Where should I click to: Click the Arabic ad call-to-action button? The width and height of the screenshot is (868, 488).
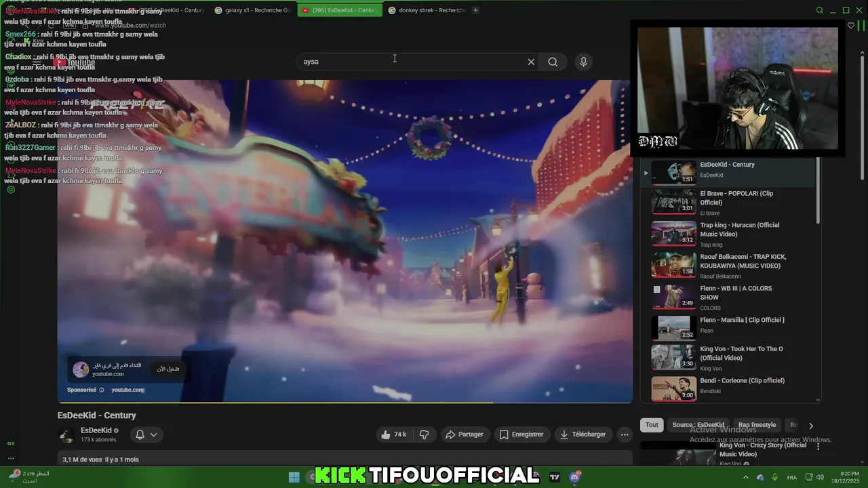tap(168, 369)
